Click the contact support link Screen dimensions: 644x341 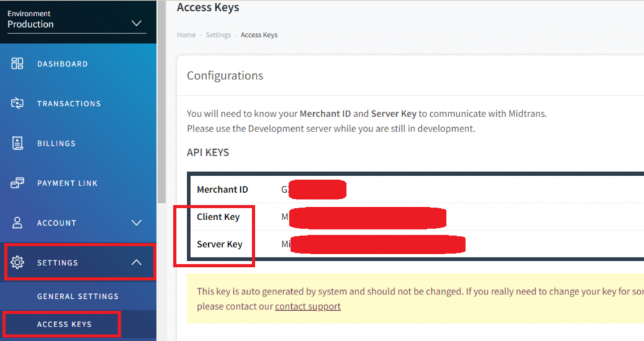click(308, 306)
